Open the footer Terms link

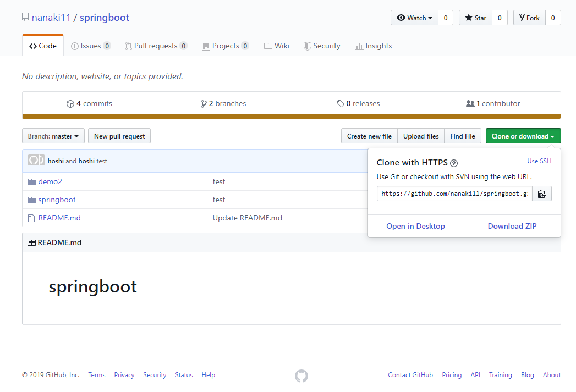coord(97,375)
